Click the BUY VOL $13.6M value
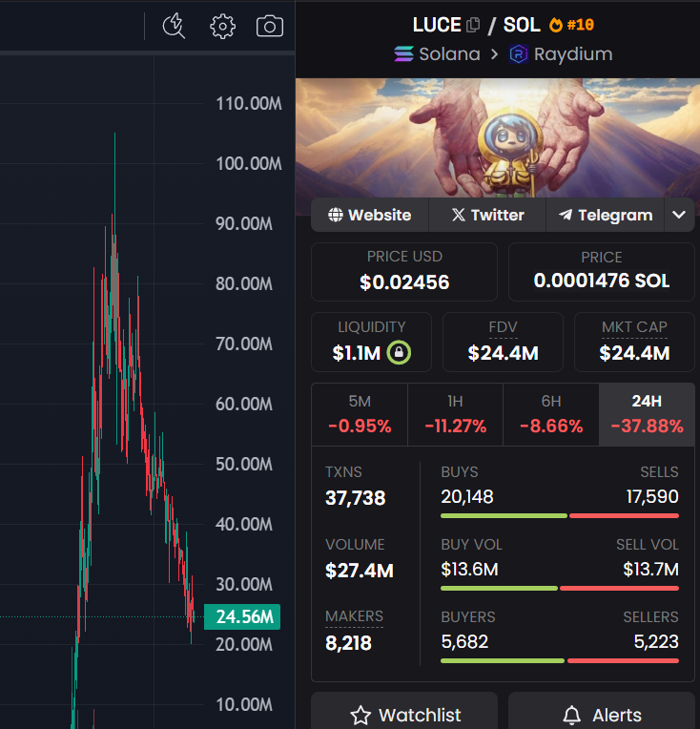 point(469,569)
